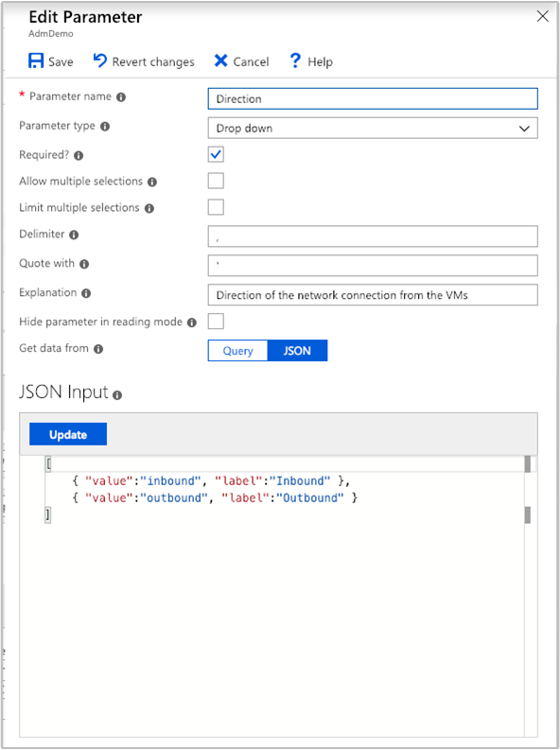Tick the Limit multiple selections checkbox
This screenshot has width=560, height=750.
(216, 207)
